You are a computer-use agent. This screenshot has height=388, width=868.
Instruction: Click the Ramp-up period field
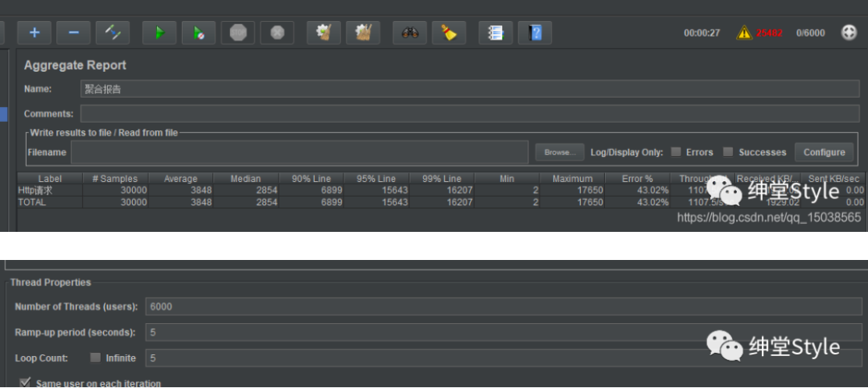coord(503,332)
